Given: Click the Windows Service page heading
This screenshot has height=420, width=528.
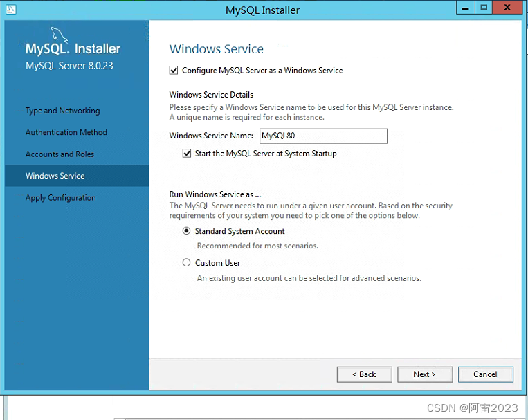Looking at the screenshot, I should point(217,49).
